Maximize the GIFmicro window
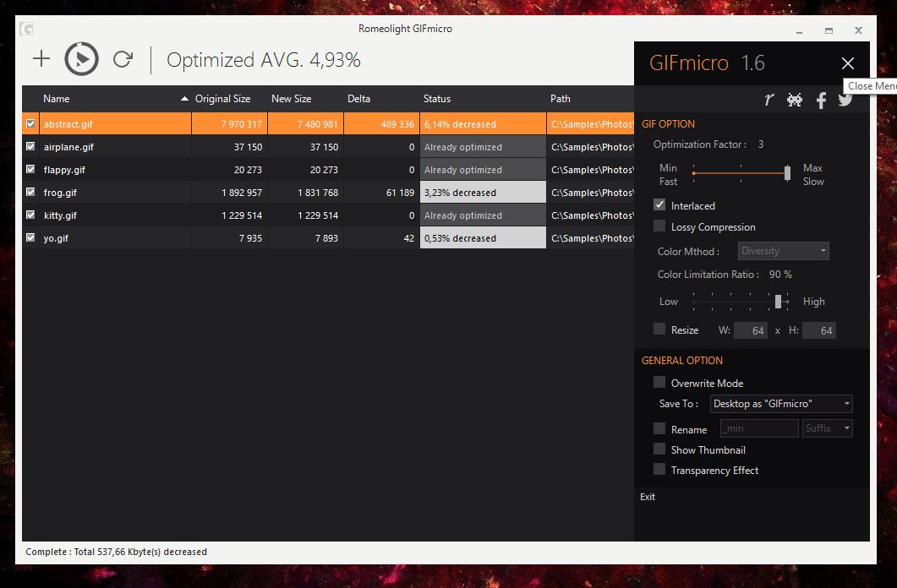The image size is (897, 588). tap(829, 31)
